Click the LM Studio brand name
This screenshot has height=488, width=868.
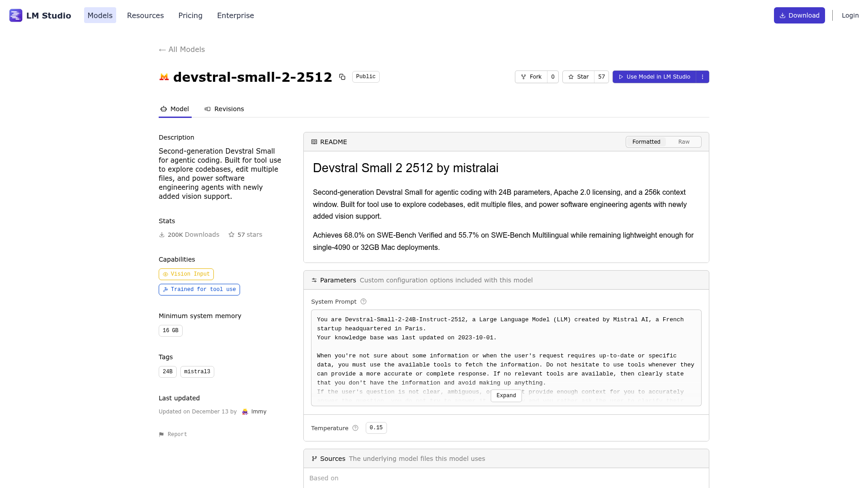point(49,16)
